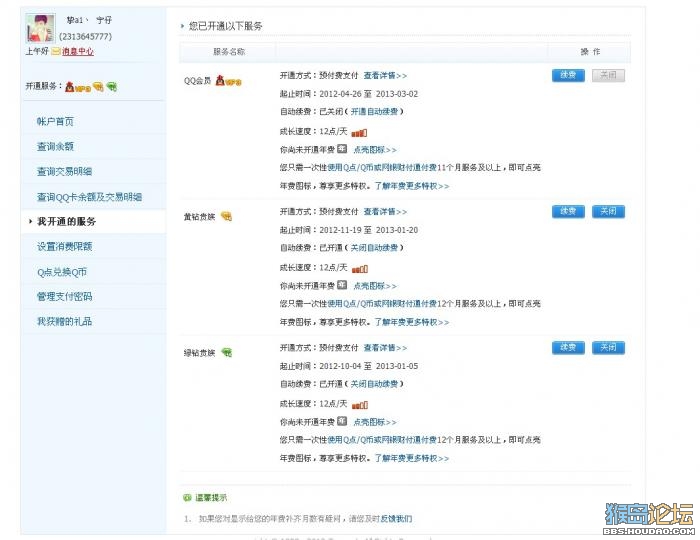Click gray 年 icon in 绿钻贵族 row
The height and width of the screenshot is (540, 700).
click(x=342, y=421)
